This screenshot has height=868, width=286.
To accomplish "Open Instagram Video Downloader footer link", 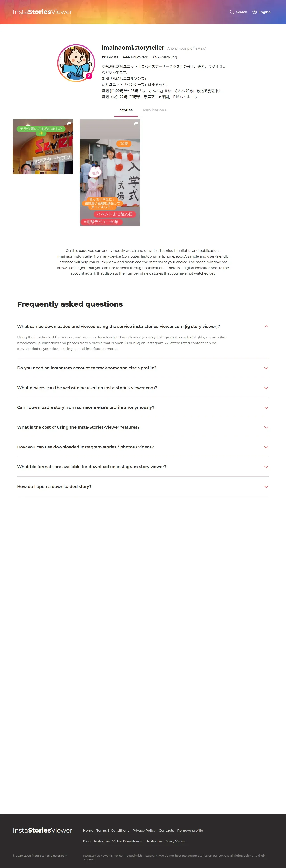I will (119, 841).
